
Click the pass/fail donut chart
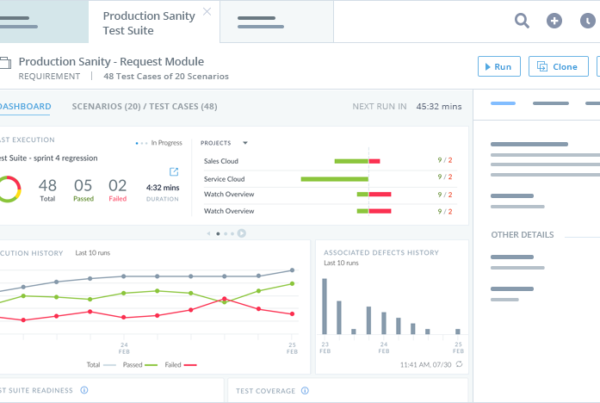coord(8,188)
